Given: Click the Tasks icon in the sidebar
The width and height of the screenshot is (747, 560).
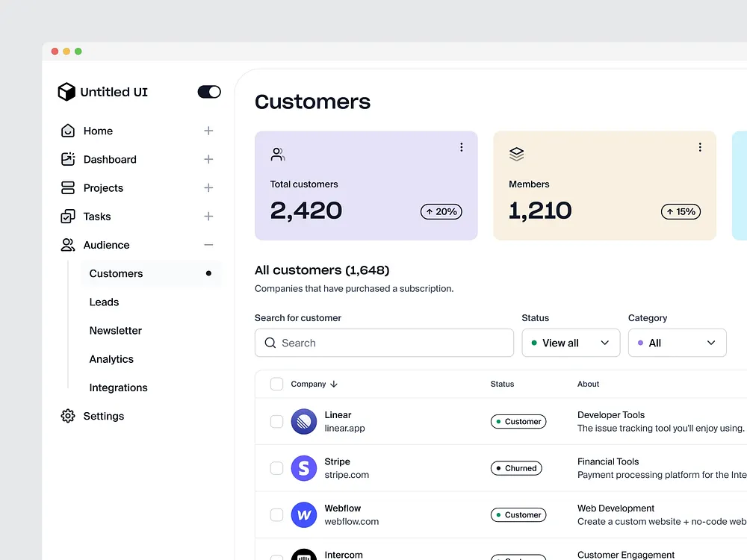Looking at the screenshot, I should 68,216.
